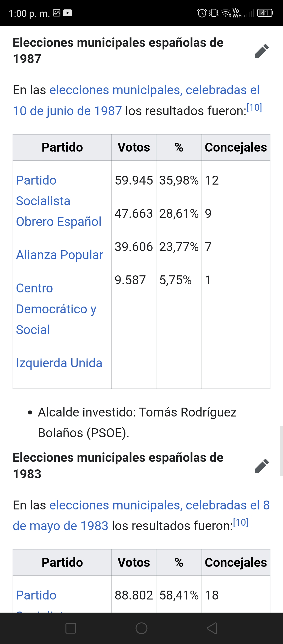Image resolution: width=283 pixels, height=644 pixels.
Task: Tap the alarm clock status icon
Action: 202,13
